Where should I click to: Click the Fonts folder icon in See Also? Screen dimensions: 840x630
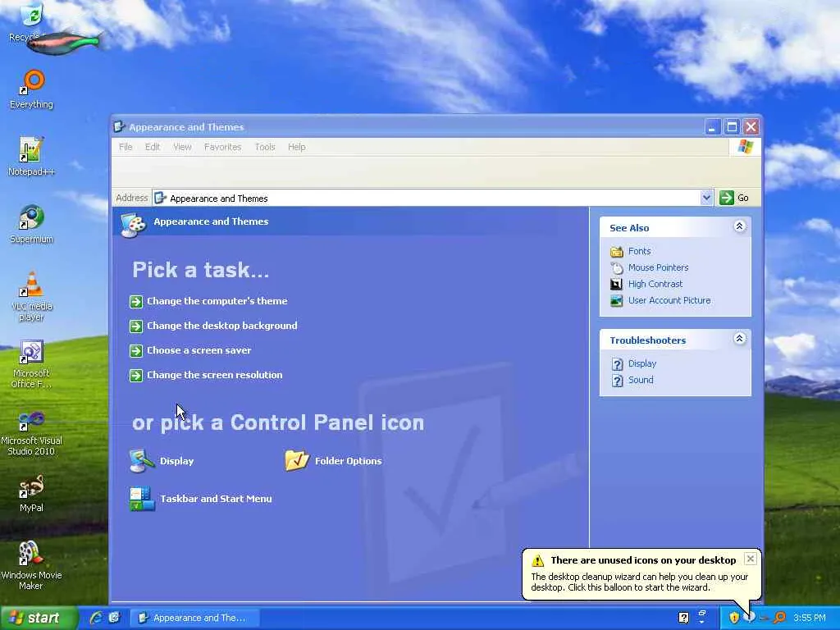click(617, 251)
